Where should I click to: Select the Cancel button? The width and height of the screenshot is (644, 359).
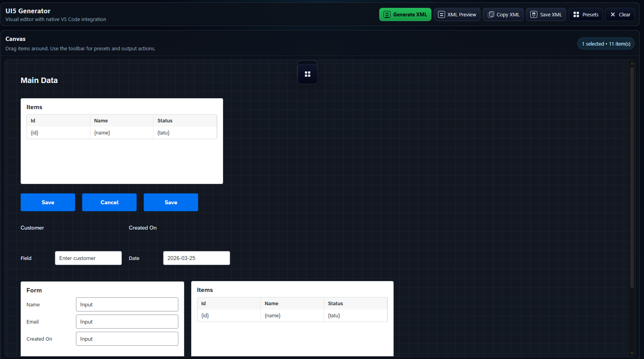tap(109, 202)
